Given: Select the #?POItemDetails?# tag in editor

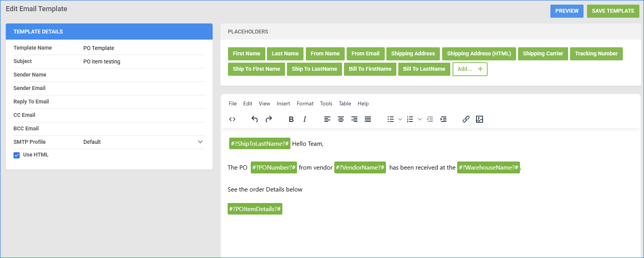Looking at the screenshot, I should pos(255,209).
